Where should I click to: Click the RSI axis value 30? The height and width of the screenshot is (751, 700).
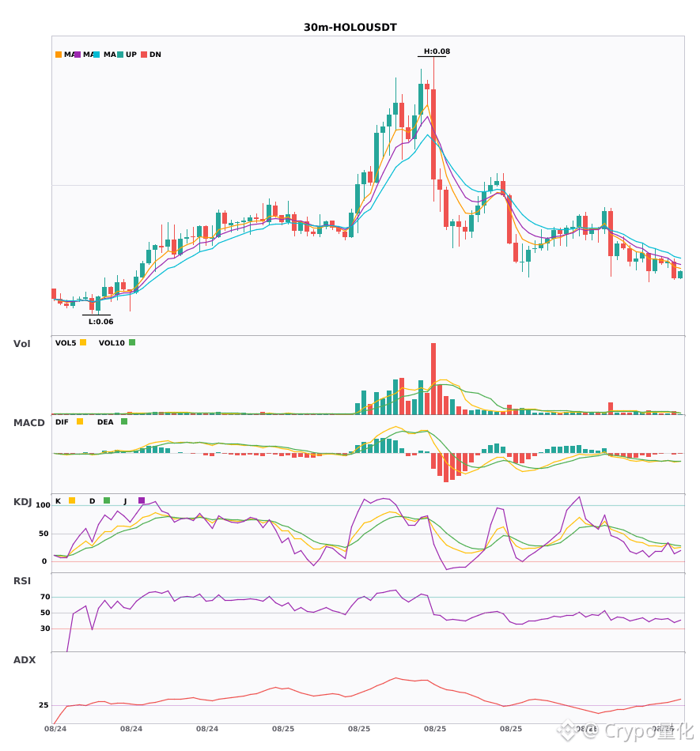[x=45, y=628]
